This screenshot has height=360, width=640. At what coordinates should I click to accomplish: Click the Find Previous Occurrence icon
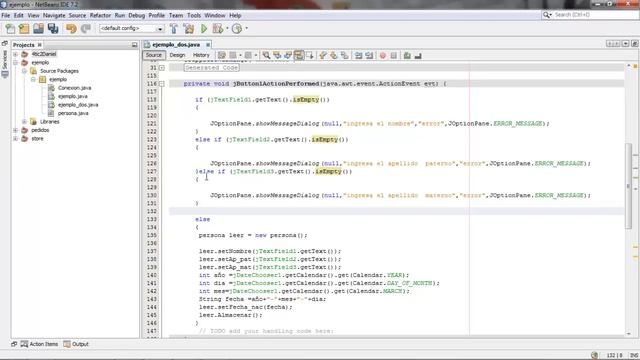tap(277, 55)
